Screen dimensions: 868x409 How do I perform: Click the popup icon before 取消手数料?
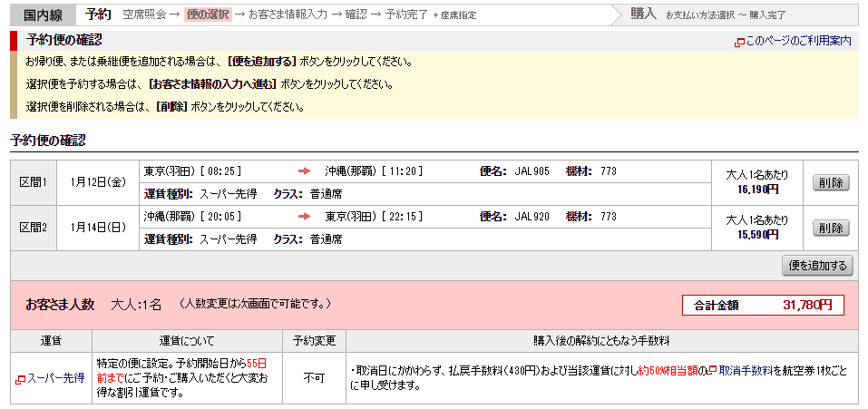pyautogui.click(x=712, y=371)
